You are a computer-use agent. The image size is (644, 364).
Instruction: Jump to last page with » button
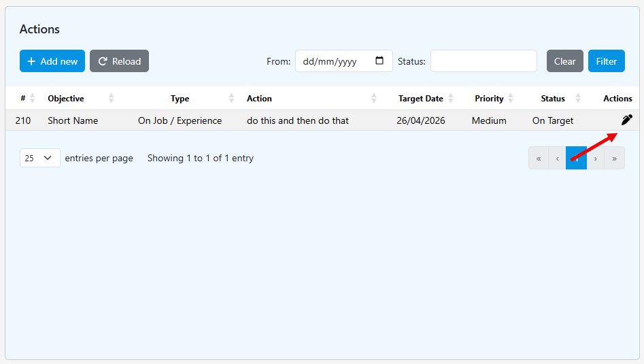point(615,158)
